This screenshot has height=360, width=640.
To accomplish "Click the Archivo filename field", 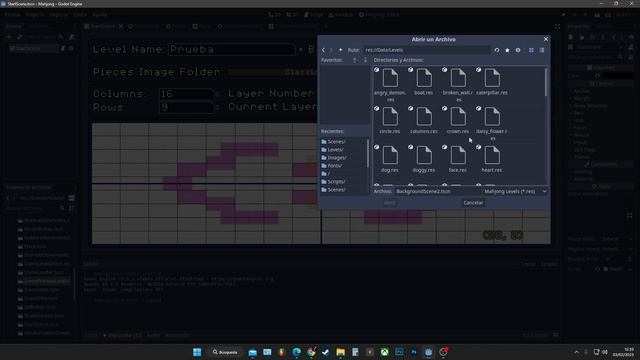I will coord(437,191).
